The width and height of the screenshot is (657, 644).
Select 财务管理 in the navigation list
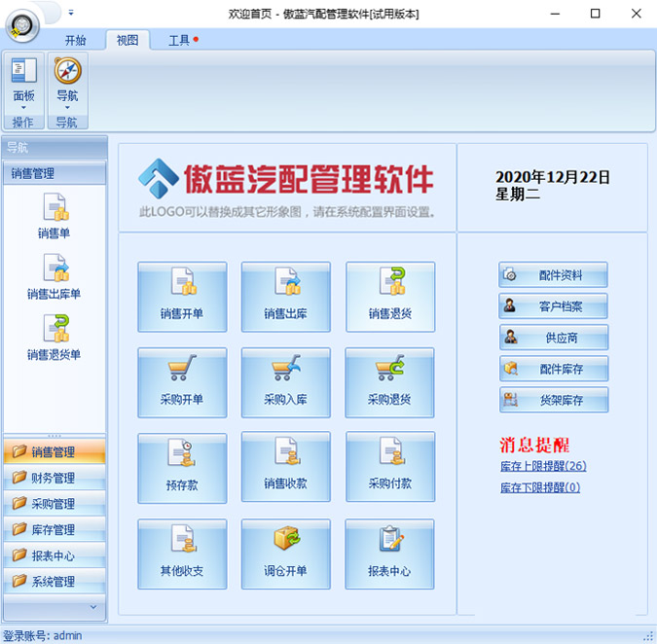pos(54,478)
